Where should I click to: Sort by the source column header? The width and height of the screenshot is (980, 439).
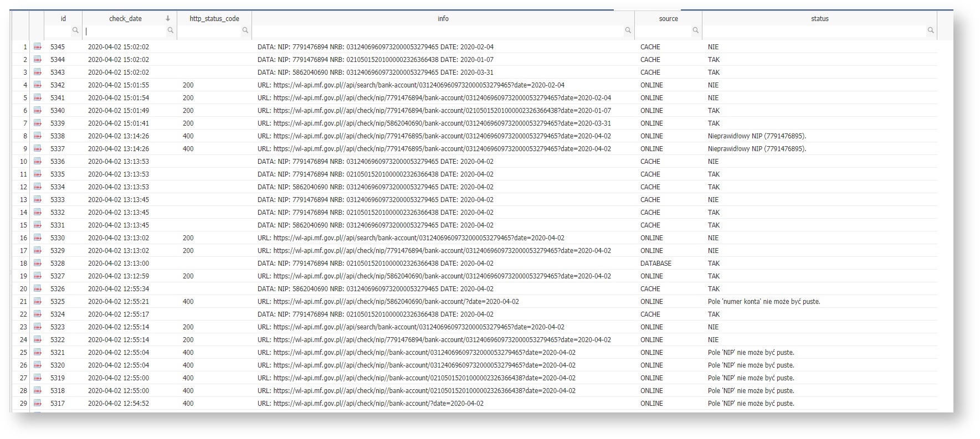pos(668,18)
